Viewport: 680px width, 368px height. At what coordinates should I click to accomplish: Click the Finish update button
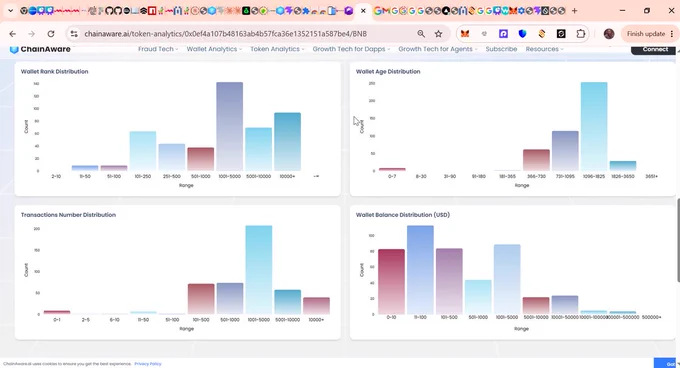(x=646, y=34)
